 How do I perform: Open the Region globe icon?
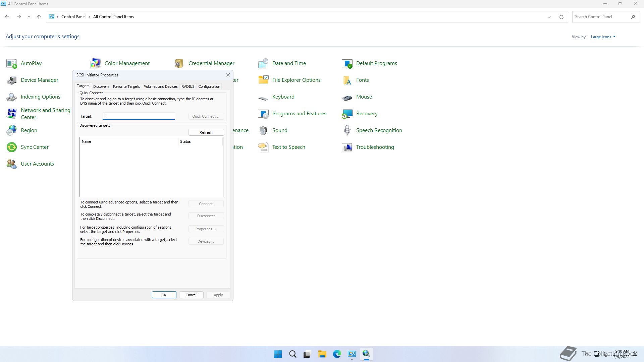pyautogui.click(x=12, y=130)
